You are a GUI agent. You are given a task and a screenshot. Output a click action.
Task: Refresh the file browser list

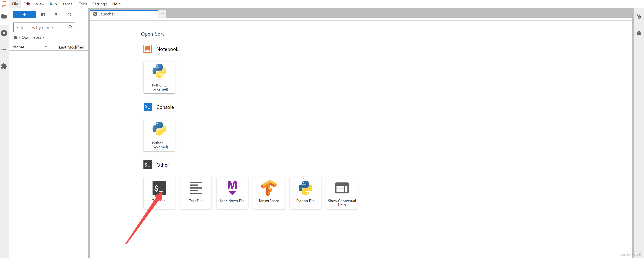pos(69,14)
